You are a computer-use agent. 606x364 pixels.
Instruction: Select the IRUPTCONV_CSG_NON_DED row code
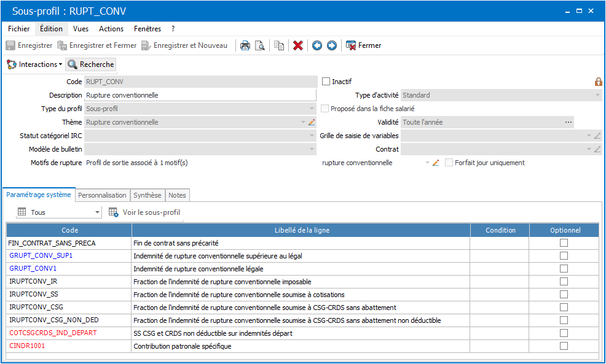pos(54,320)
